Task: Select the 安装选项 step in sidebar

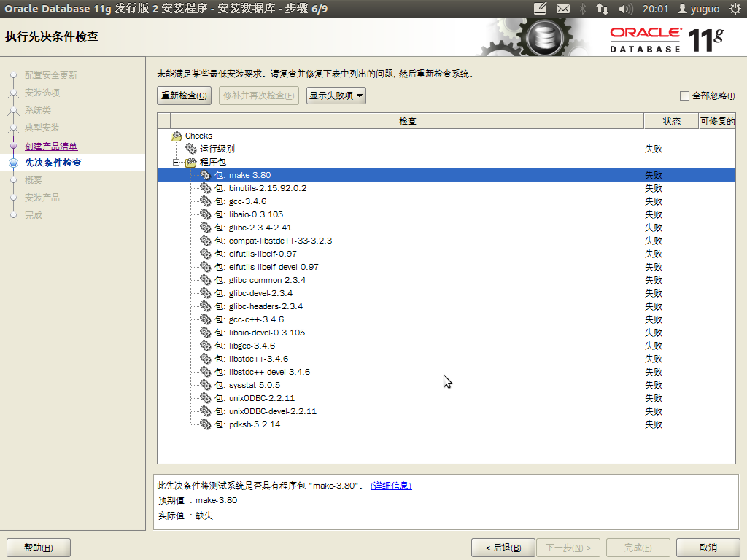Action: [42, 93]
